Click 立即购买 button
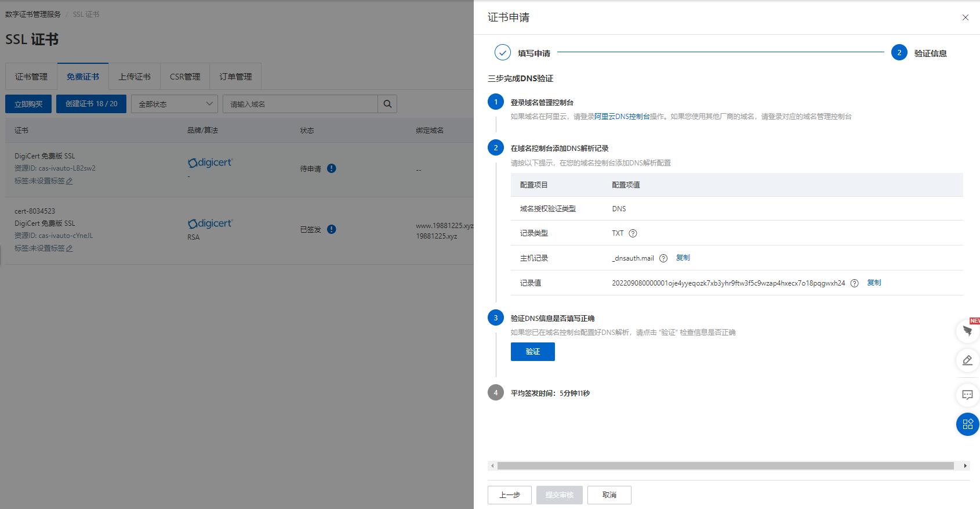Screen dimensions: 980x509 click(28, 104)
